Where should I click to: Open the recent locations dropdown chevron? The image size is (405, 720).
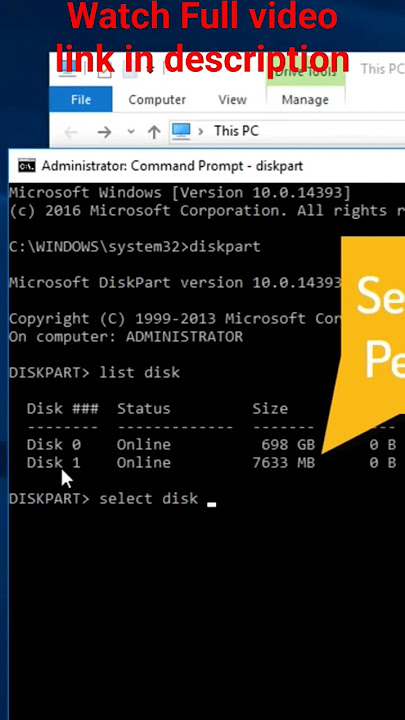click(x=131, y=132)
